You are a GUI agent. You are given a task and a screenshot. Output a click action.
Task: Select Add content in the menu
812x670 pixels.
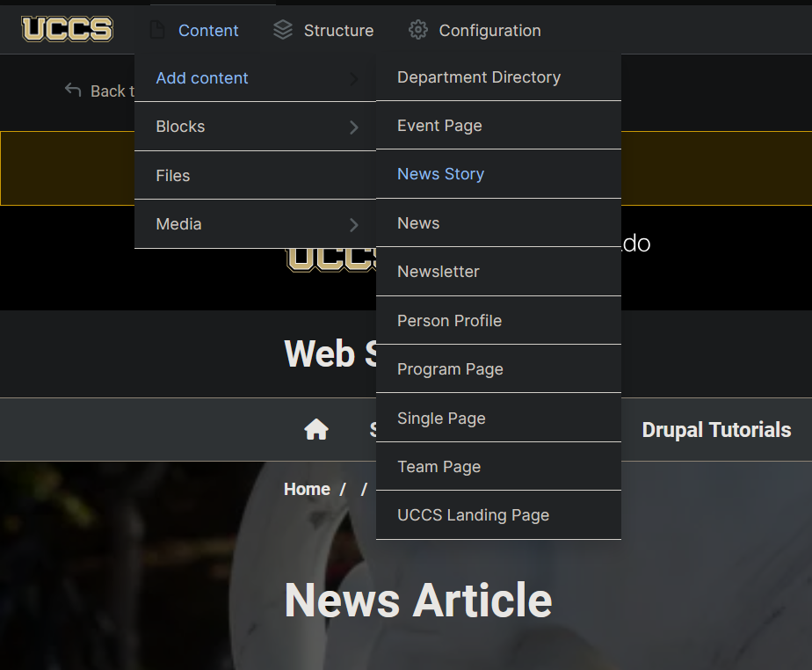point(256,78)
